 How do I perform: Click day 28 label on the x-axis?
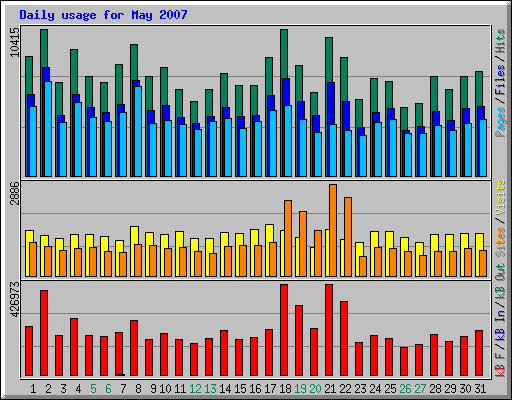point(435,389)
